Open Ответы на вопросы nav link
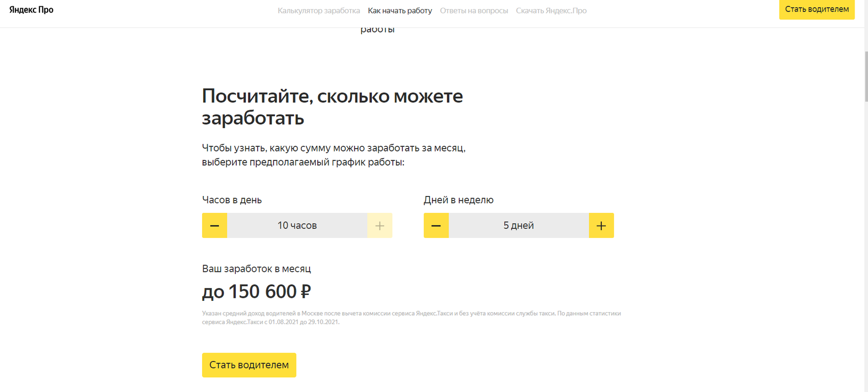Viewport: 868px width, 392px height. click(474, 11)
